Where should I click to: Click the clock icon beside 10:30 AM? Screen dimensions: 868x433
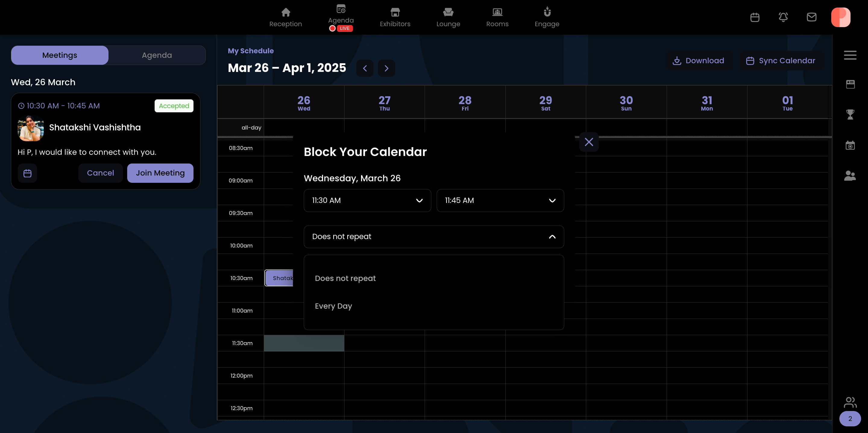pyautogui.click(x=21, y=106)
